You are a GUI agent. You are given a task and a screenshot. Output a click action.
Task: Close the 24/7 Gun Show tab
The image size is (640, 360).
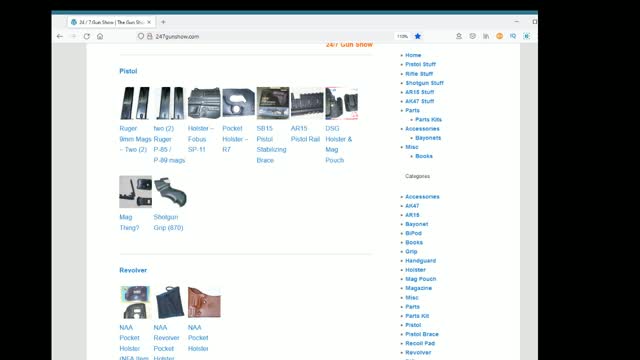pyautogui.click(x=149, y=22)
